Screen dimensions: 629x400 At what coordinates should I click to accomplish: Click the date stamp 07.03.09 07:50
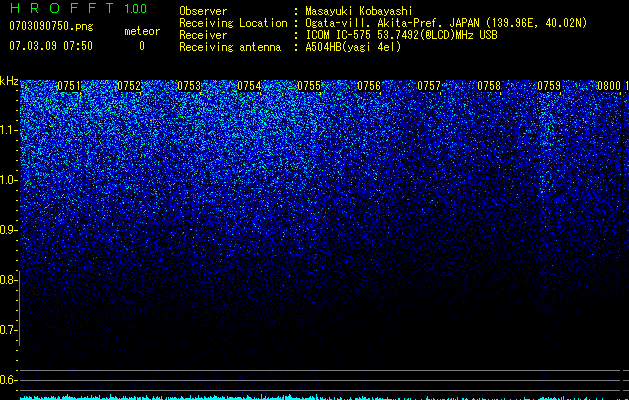coord(51,46)
